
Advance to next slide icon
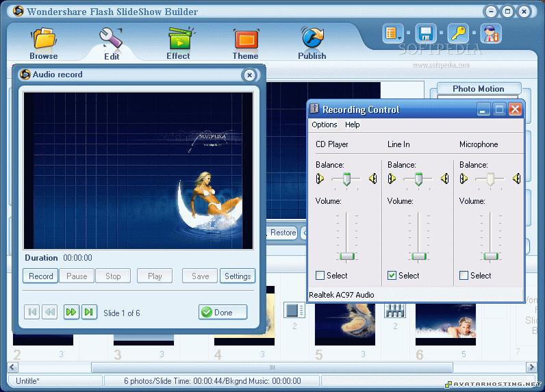71,312
